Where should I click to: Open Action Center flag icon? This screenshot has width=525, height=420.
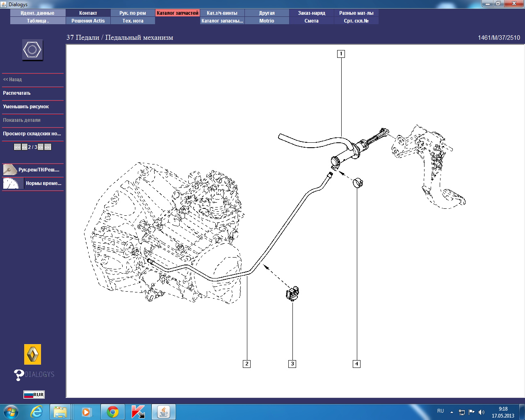click(472, 412)
